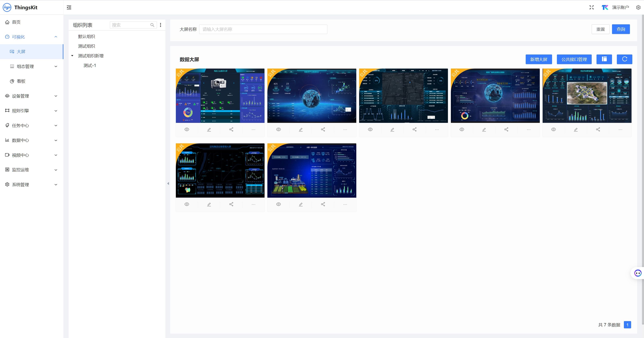Collapse the 测试组织新增 tree node
Screen dimensions: 644x338
coord(72,56)
